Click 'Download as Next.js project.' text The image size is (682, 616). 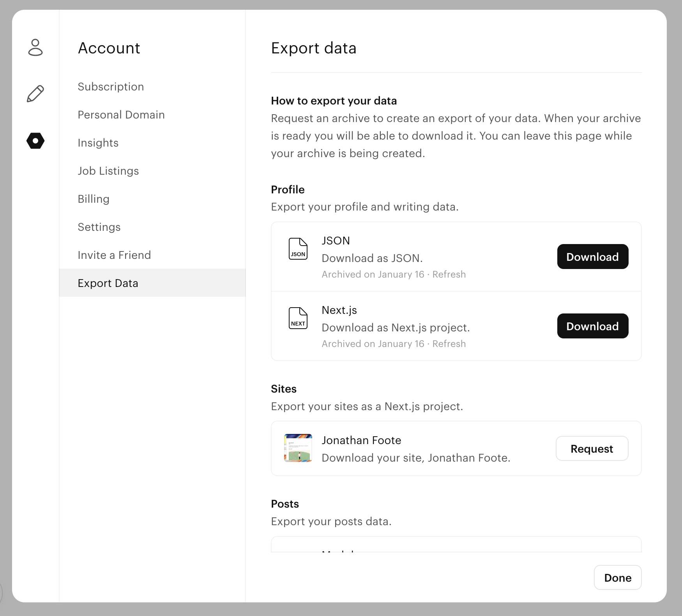(x=396, y=327)
